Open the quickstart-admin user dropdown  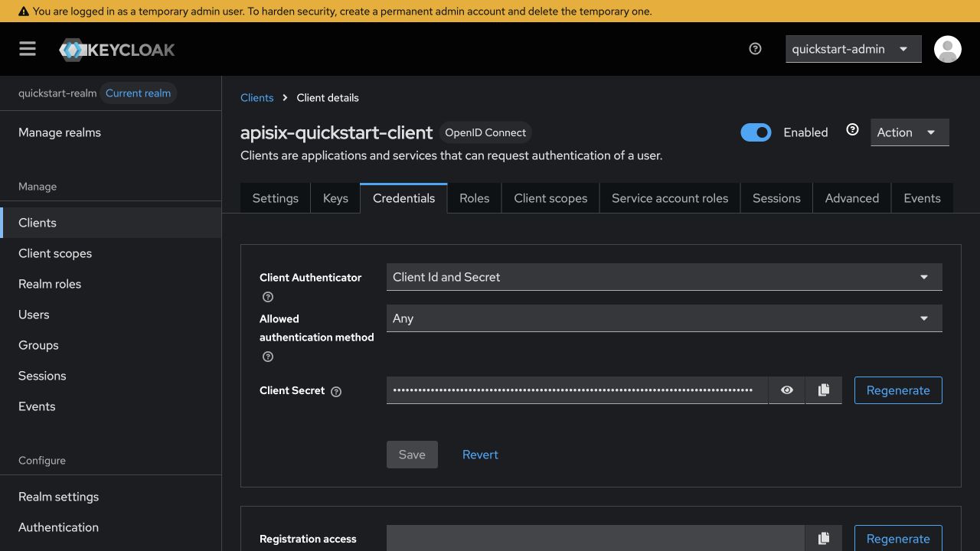(x=853, y=49)
